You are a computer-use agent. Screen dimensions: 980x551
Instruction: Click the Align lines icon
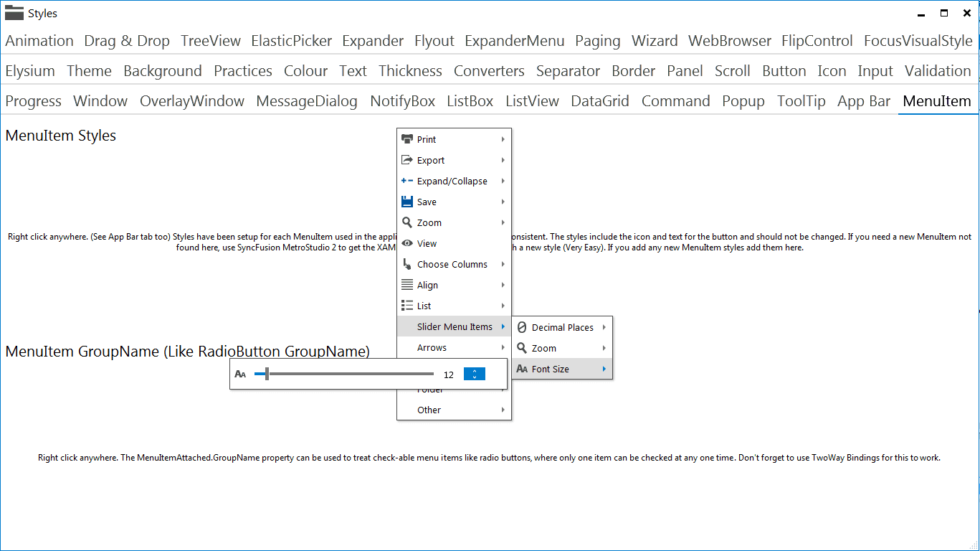(408, 285)
